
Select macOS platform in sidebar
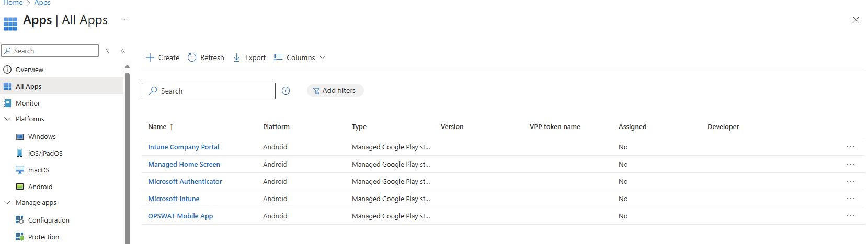39,170
